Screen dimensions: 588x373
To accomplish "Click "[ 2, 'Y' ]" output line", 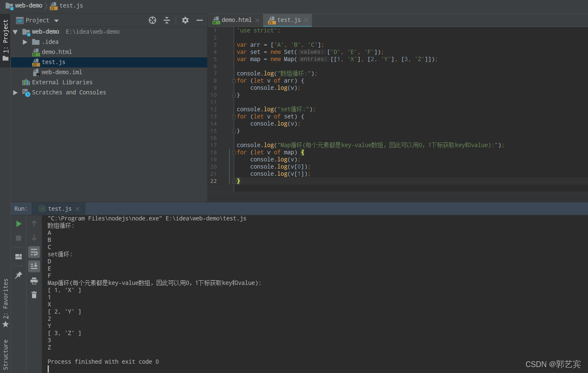I will point(64,311).
